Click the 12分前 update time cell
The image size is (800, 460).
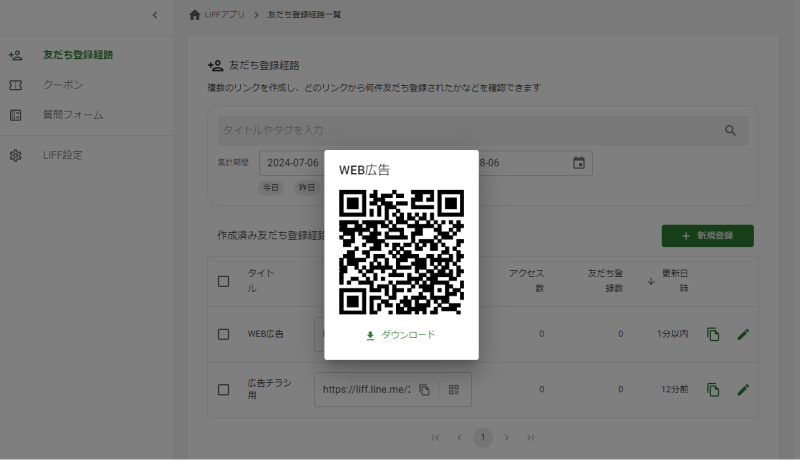click(x=674, y=390)
